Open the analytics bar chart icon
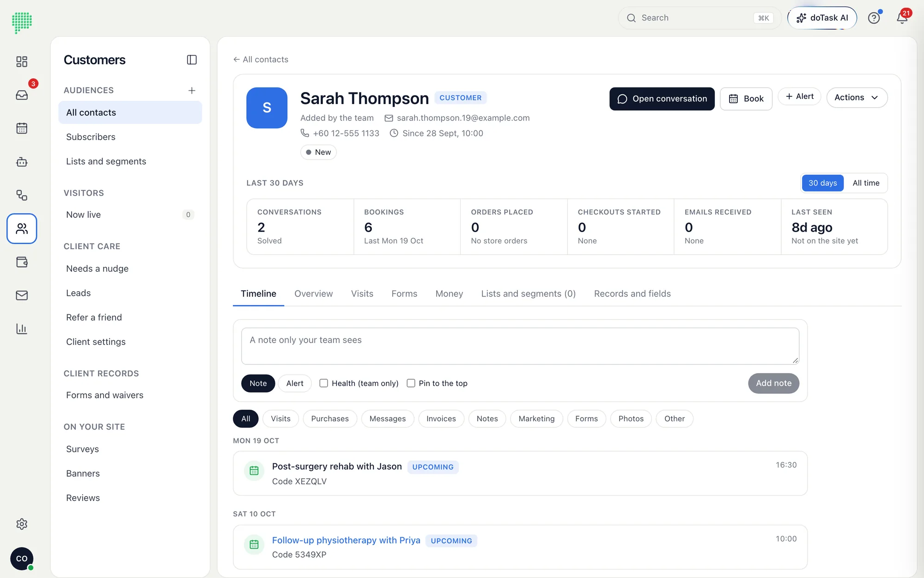The image size is (924, 578). point(22,329)
